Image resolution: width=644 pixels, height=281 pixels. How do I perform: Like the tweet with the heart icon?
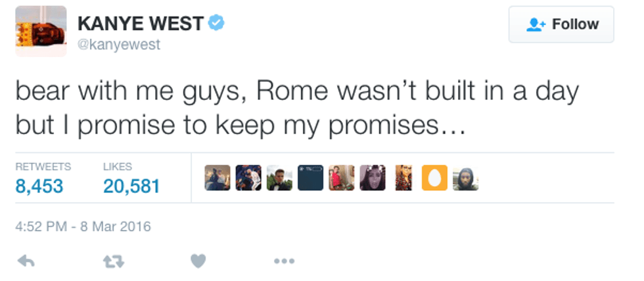pyautogui.click(x=198, y=261)
